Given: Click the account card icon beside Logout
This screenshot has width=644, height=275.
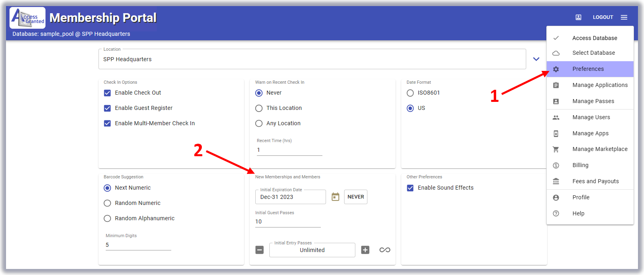Looking at the screenshot, I should 578,17.
